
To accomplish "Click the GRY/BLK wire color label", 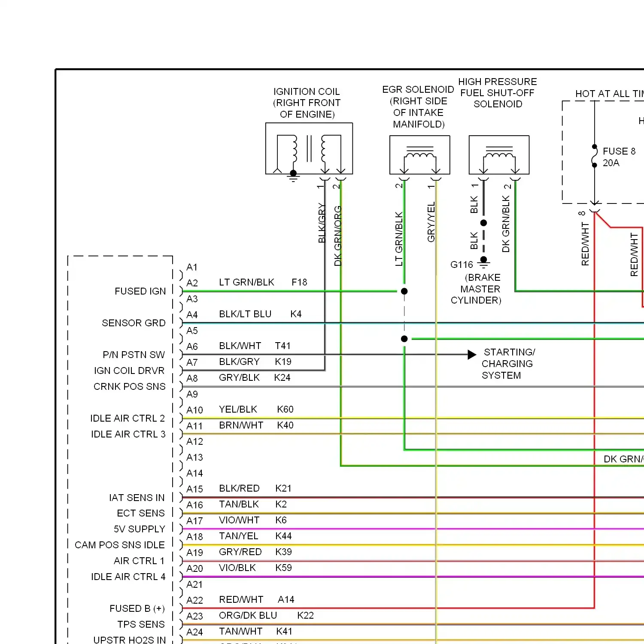I will coord(239,377).
